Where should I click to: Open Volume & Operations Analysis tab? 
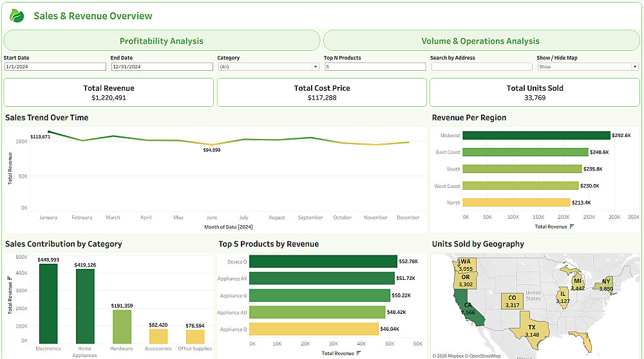pos(480,41)
